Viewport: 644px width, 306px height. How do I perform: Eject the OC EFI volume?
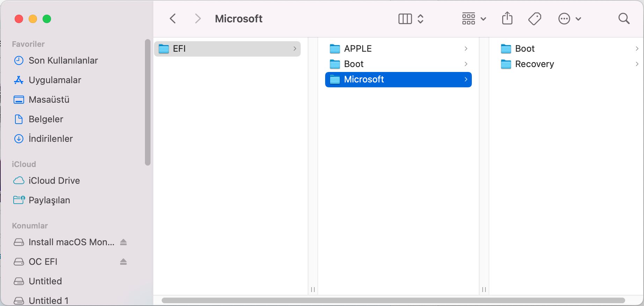[123, 262]
